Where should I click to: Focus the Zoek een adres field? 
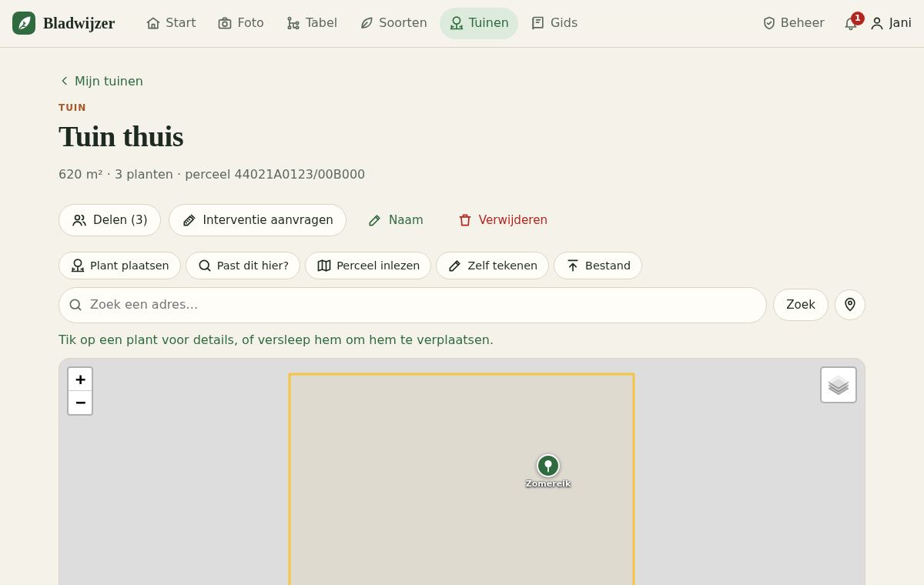click(x=413, y=305)
